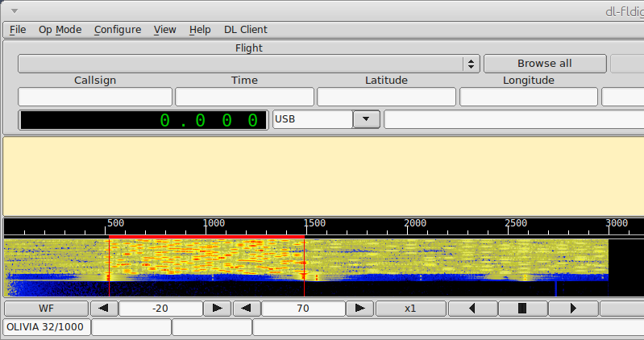Image resolution: width=644 pixels, height=340 pixels.
Task: Move waterfall right with solid right arrow
Action: click(573, 309)
